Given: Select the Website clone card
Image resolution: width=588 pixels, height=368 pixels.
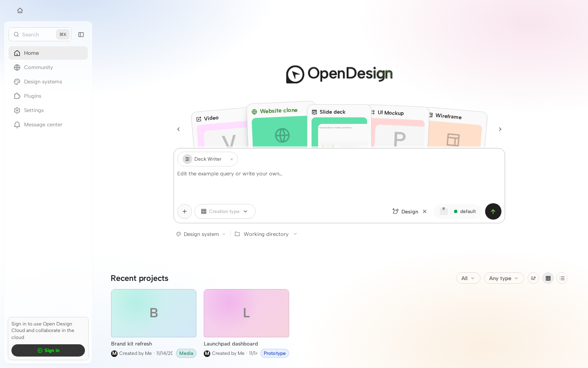Looking at the screenshot, I should click(277, 124).
